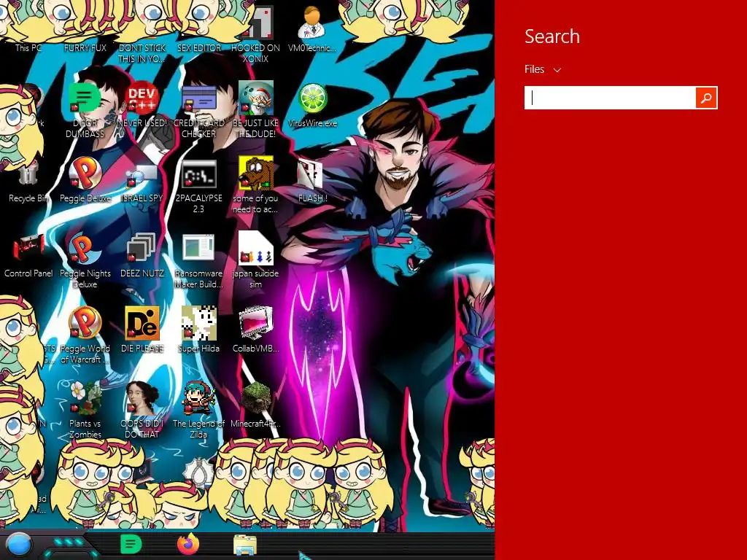Viewport: 747px width, 560px height.
Task: Open File Explorer from the taskbar
Action: coord(245,545)
